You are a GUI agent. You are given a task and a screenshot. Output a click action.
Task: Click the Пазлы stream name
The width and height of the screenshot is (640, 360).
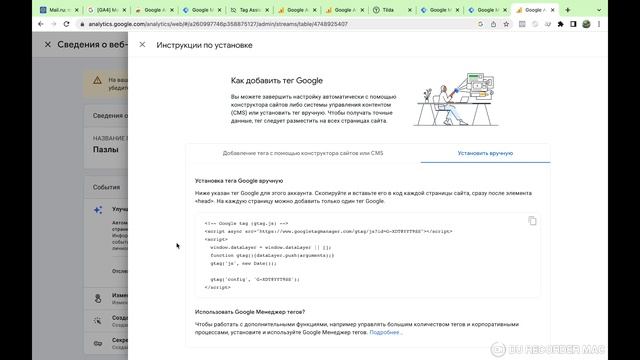106,149
